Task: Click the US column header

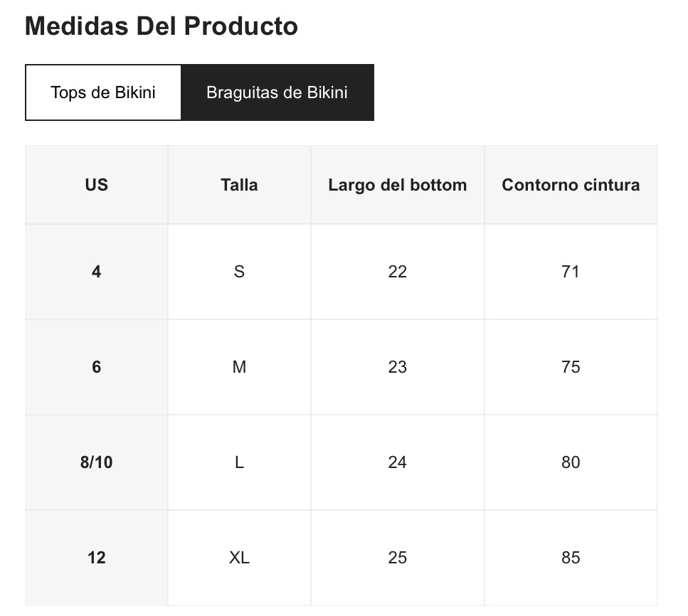Action: [97, 185]
